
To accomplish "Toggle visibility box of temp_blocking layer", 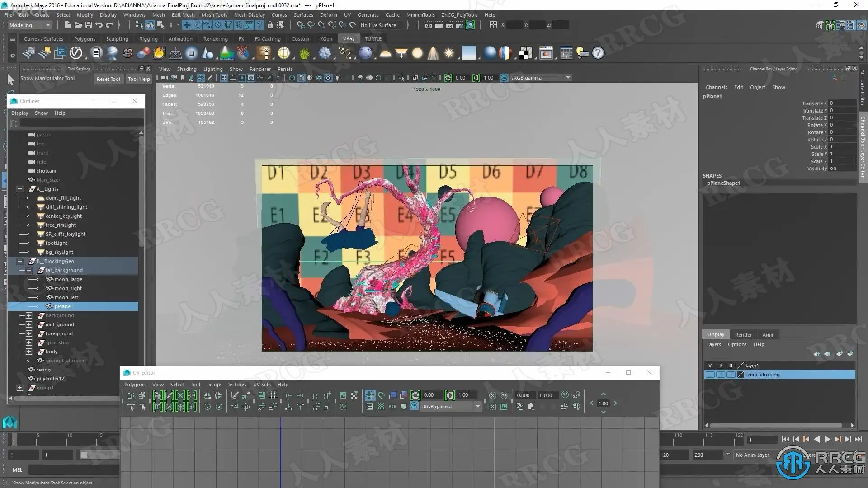I will (x=710, y=375).
